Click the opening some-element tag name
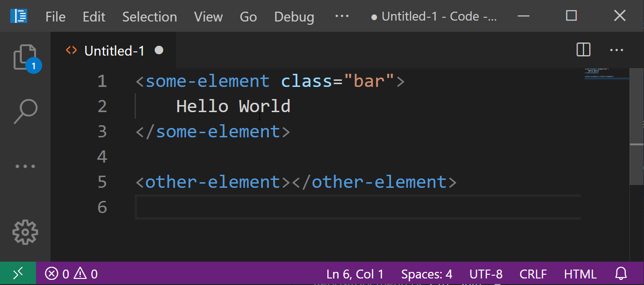 (207, 81)
